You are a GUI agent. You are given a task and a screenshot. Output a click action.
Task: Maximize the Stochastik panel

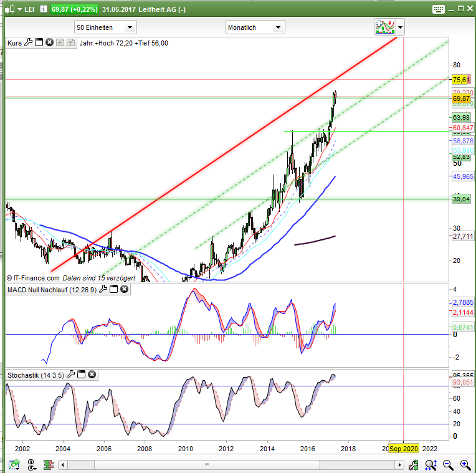[x=82, y=375]
